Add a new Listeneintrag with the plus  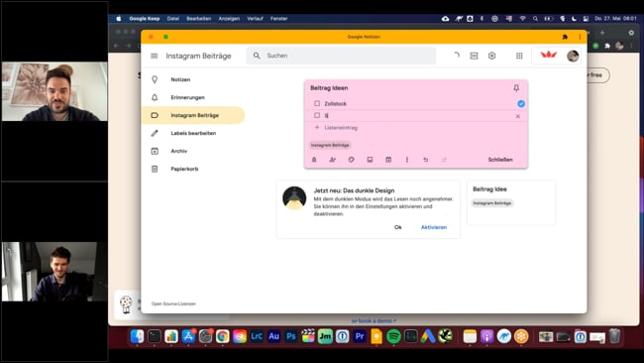[317, 127]
